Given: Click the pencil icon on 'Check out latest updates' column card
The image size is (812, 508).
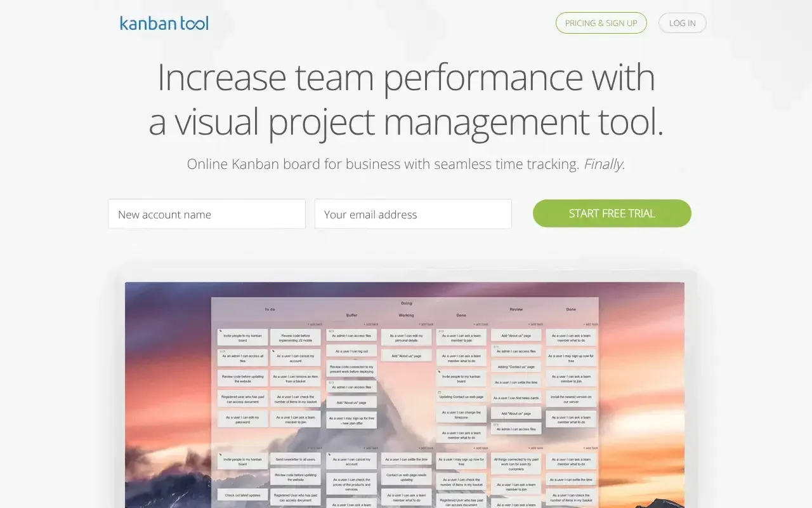Looking at the screenshot, I should 220,489.
